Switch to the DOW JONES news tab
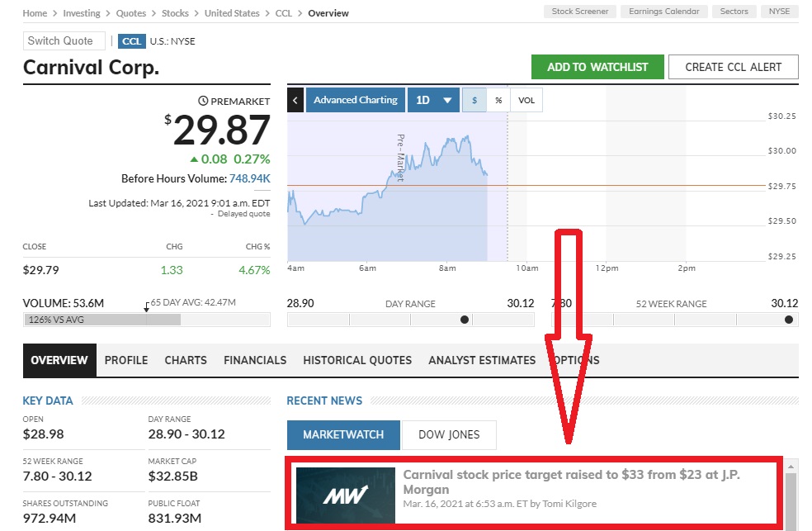Image resolution: width=812 pixels, height=531 pixels. (x=449, y=435)
